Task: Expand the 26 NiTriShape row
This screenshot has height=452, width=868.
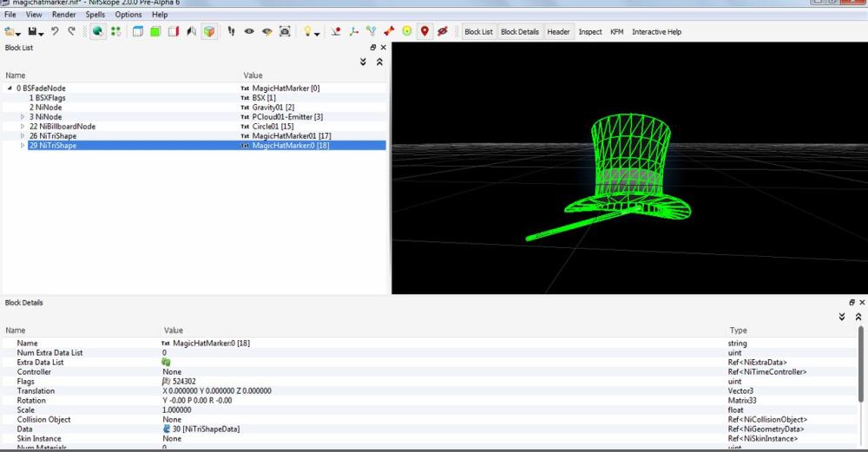Action: coord(23,135)
